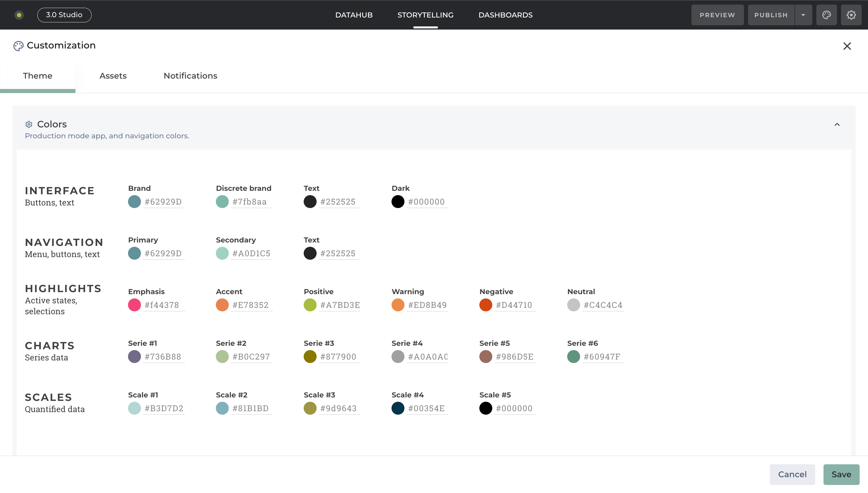This screenshot has height=493, width=868.
Task: Click the gear icon beside Colors heading
Action: [29, 124]
